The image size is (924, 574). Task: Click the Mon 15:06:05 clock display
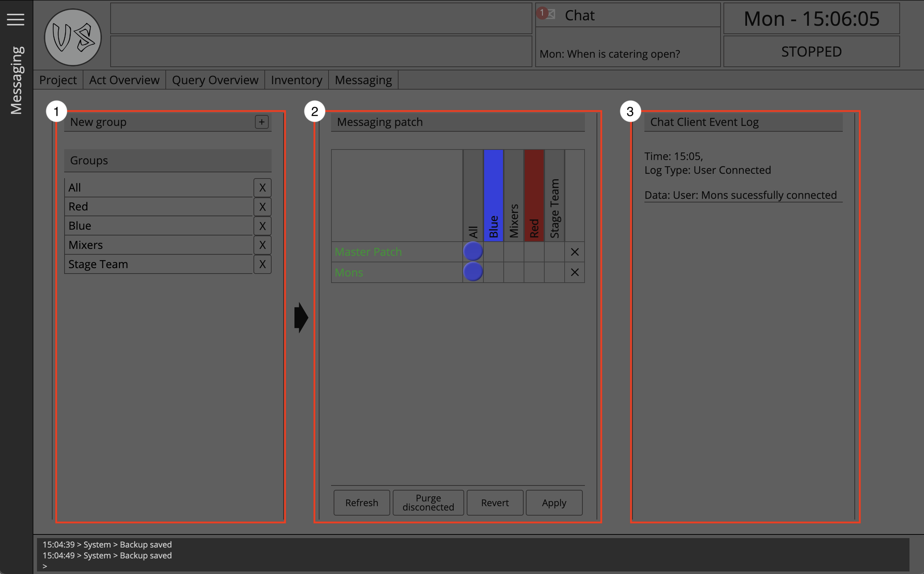(812, 19)
